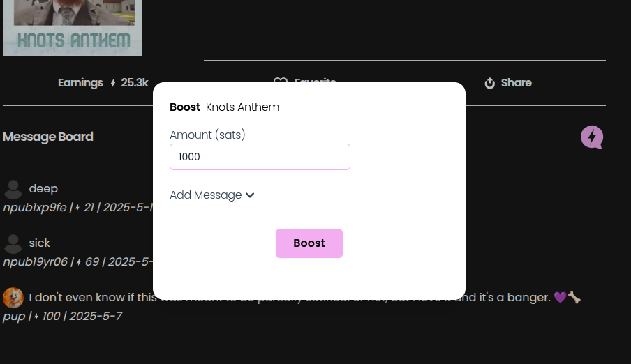The width and height of the screenshot is (631, 364).
Task: Open the npub1xp9fe user profile link
Action: (x=35, y=207)
